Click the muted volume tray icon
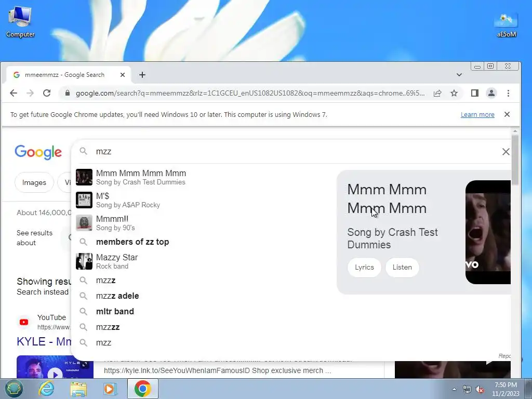 pos(480,390)
